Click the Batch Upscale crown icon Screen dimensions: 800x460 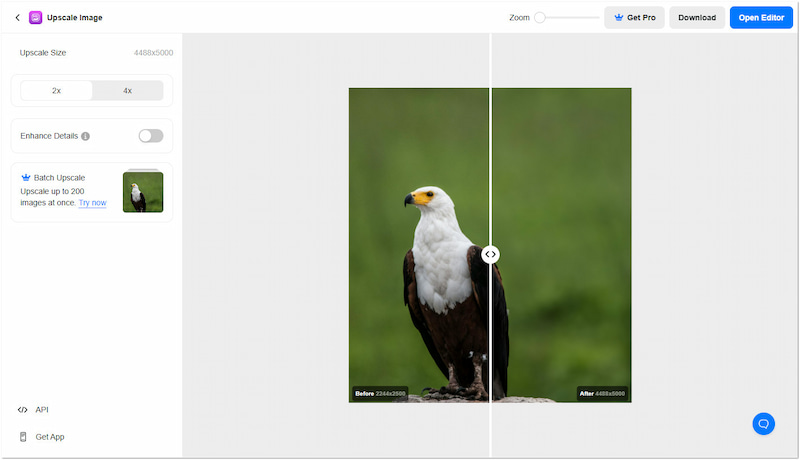coord(26,178)
